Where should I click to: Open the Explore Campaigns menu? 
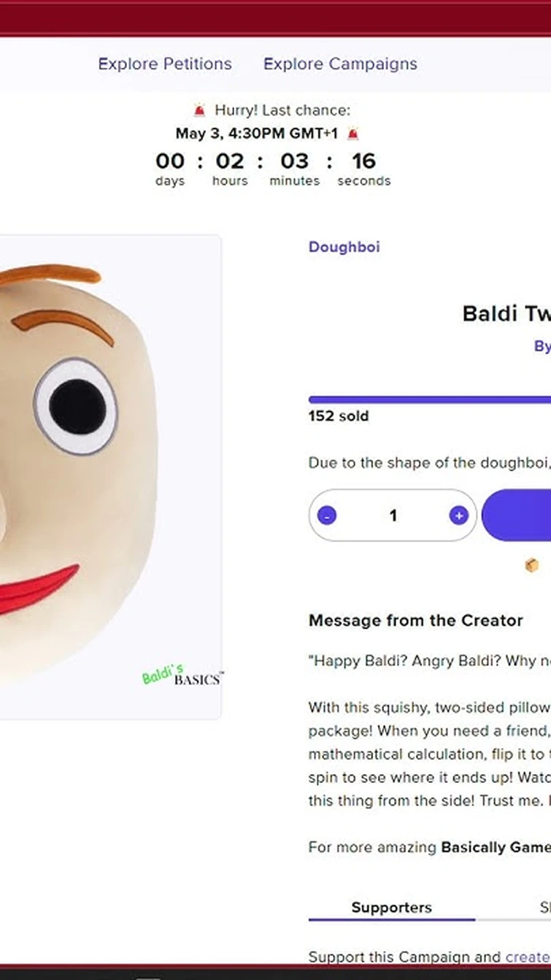pos(340,64)
